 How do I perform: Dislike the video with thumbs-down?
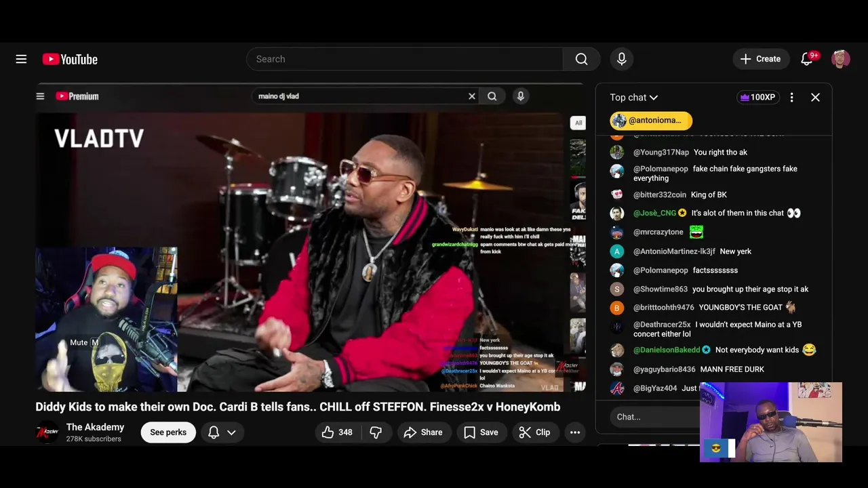[x=376, y=432]
